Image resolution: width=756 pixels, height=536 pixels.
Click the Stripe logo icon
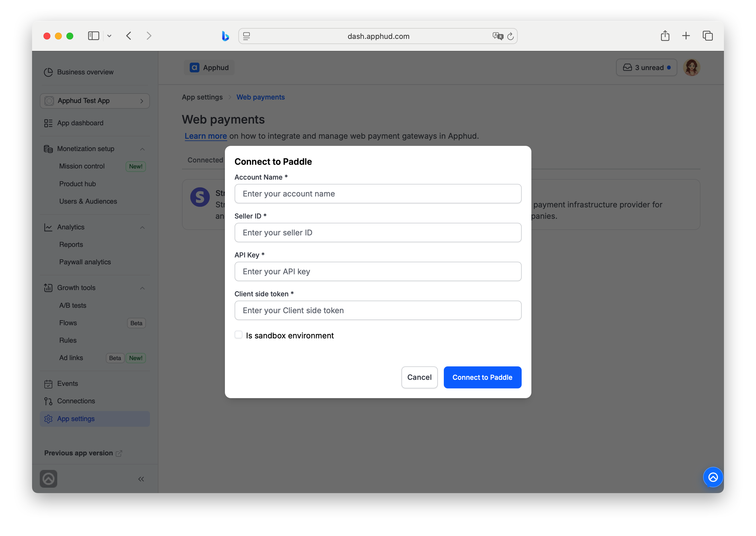pos(200,197)
